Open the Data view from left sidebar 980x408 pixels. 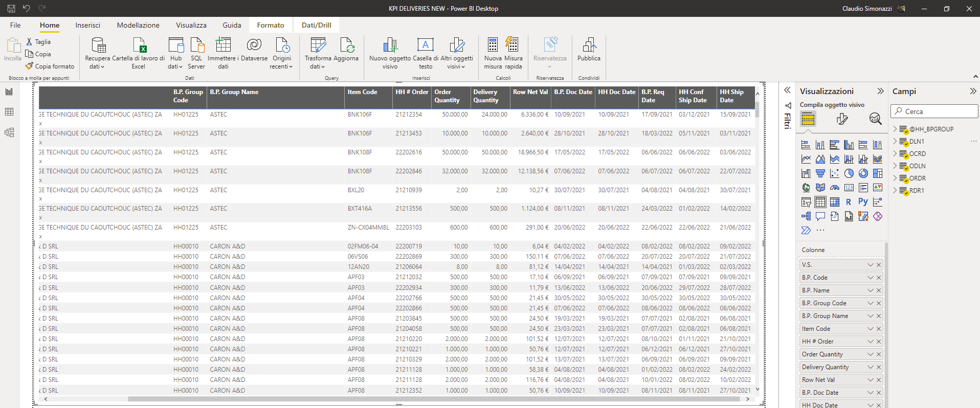coord(9,112)
